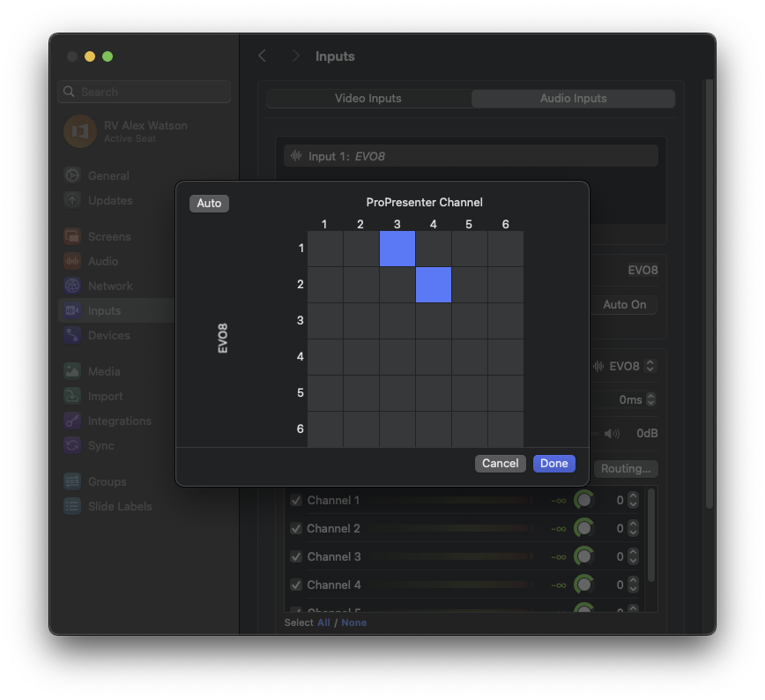Click the Channel 1 gain knob
765x700 pixels.
coord(583,500)
